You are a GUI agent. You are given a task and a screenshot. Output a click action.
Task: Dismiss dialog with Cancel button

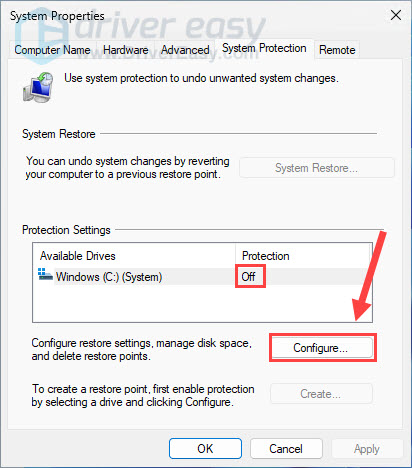point(286,448)
